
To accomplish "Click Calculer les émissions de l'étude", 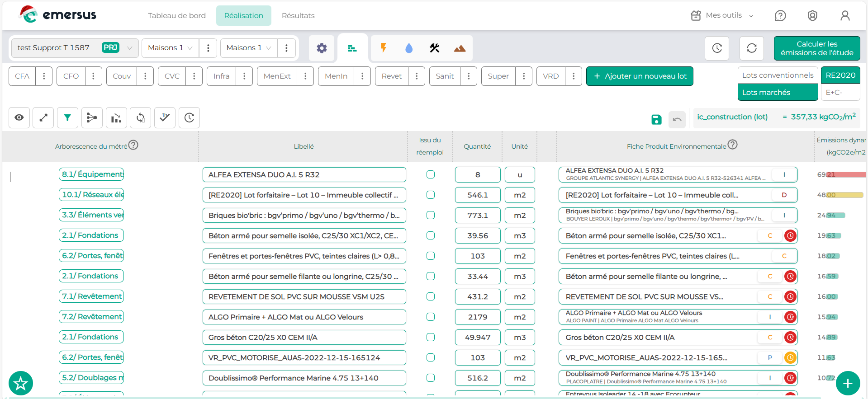I will coord(816,48).
